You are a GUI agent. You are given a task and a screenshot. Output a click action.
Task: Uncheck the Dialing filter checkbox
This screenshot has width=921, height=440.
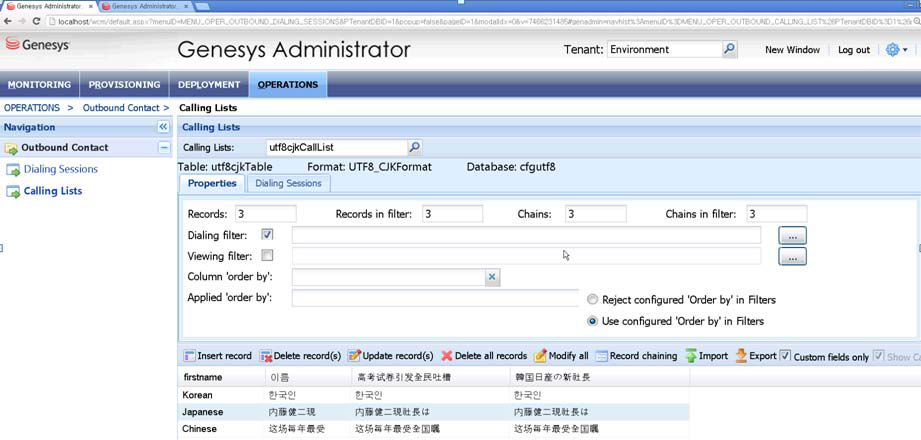pos(267,235)
